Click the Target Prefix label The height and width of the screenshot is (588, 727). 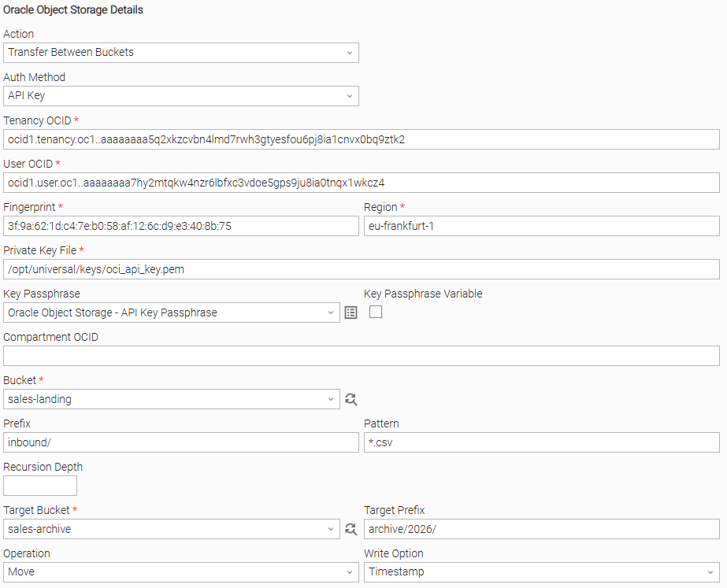coord(394,510)
